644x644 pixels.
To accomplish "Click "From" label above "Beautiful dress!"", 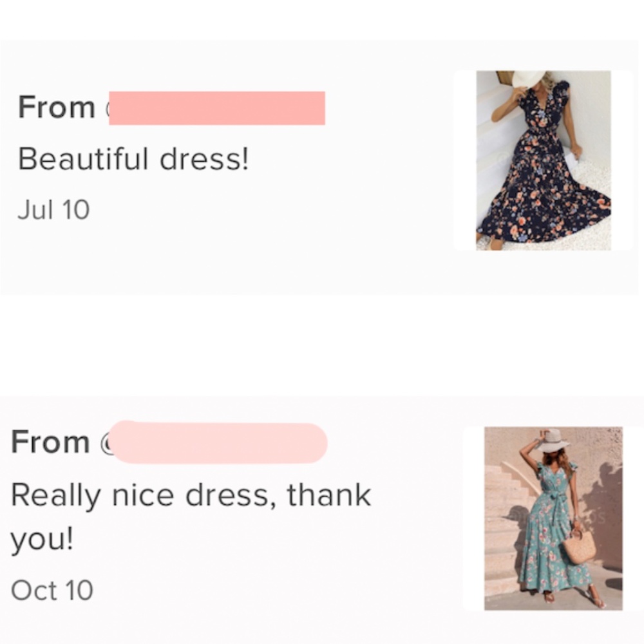I will click(57, 107).
